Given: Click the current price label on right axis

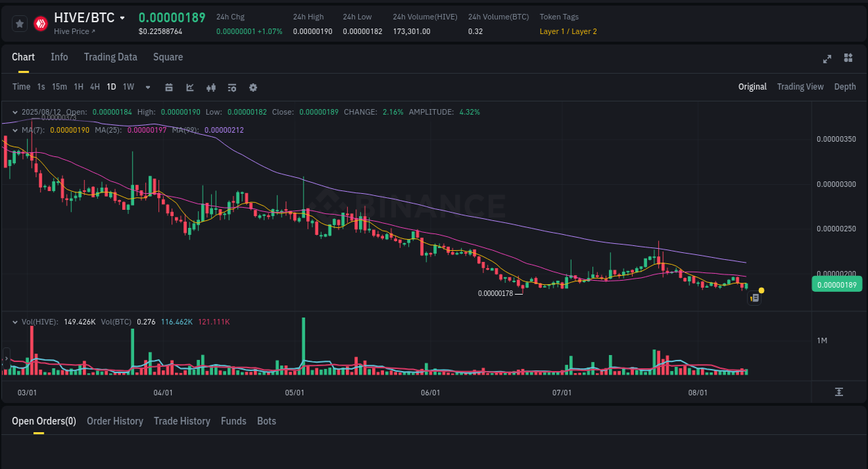Looking at the screenshot, I should pos(836,284).
